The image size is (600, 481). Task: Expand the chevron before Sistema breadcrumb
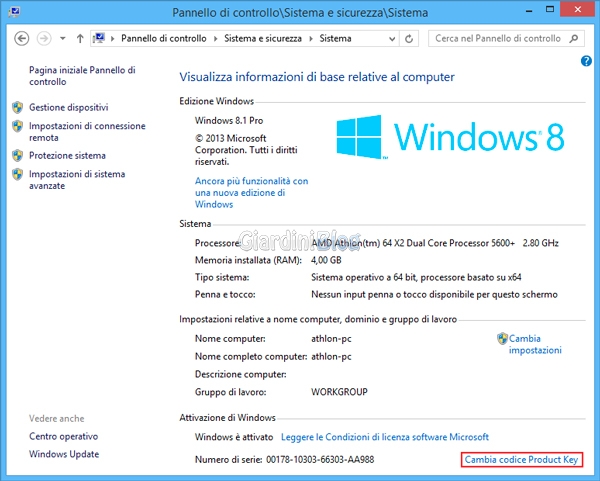tap(311, 39)
